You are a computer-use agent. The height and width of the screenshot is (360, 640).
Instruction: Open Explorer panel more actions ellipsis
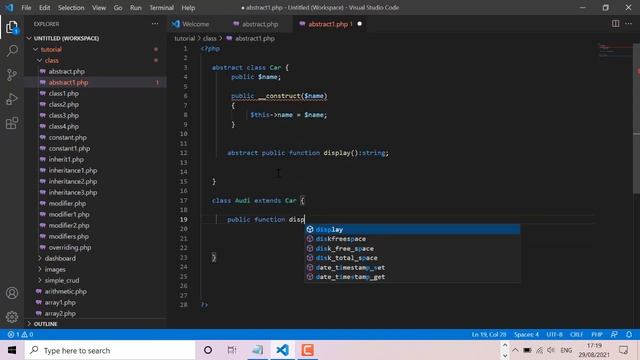pos(155,24)
